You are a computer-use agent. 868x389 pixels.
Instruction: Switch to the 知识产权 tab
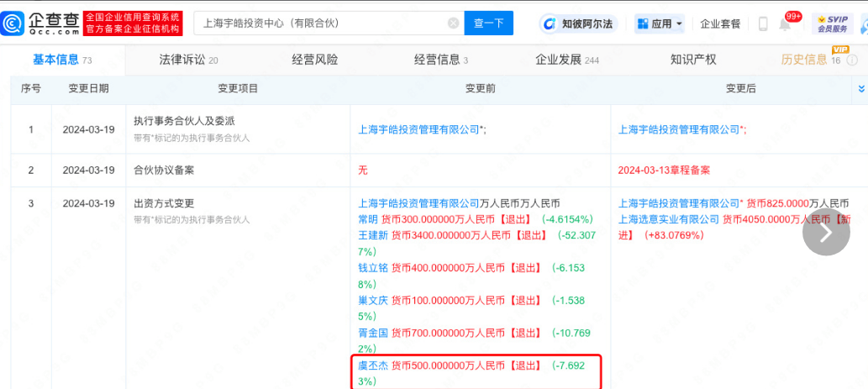click(693, 60)
